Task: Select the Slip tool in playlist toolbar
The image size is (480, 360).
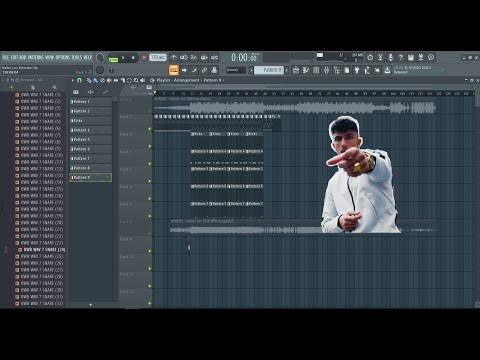Action: [x=116, y=80]
